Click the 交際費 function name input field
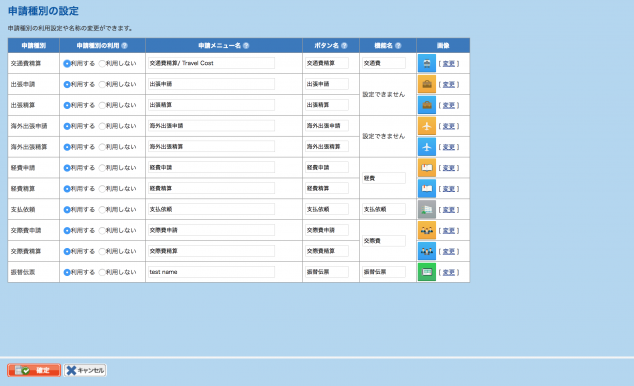The width and height of the screenshot is (634, 386). click(384, 241)
